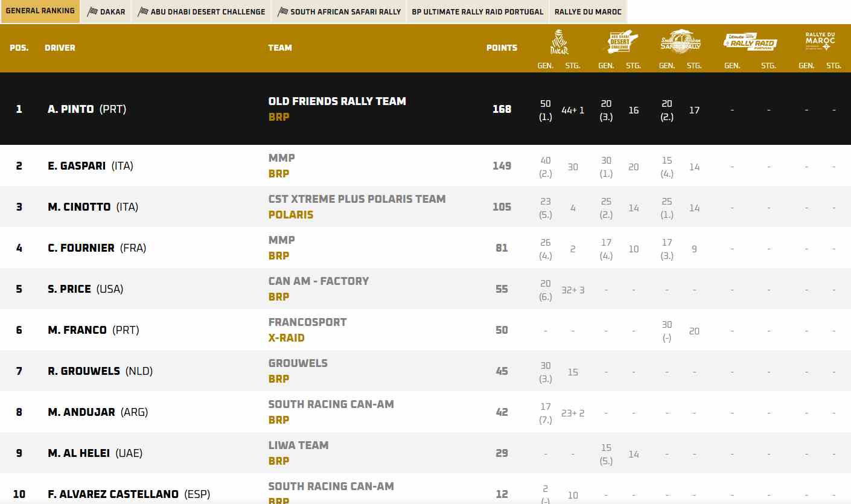The image size is (851, 504).
Task: Click the flag icon on the Abu Dhabi Desert Challenge tab
Action: [x=143, y=11]
